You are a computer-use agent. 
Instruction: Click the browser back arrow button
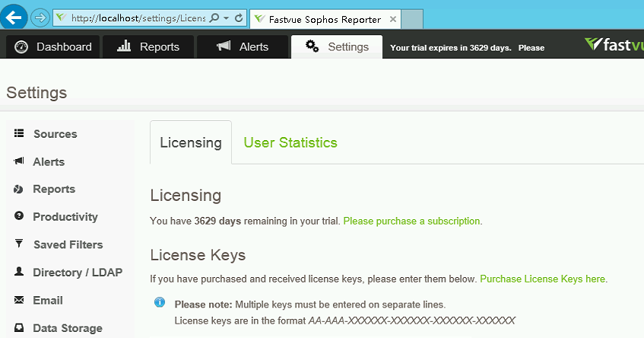click(x=14, y=18)
